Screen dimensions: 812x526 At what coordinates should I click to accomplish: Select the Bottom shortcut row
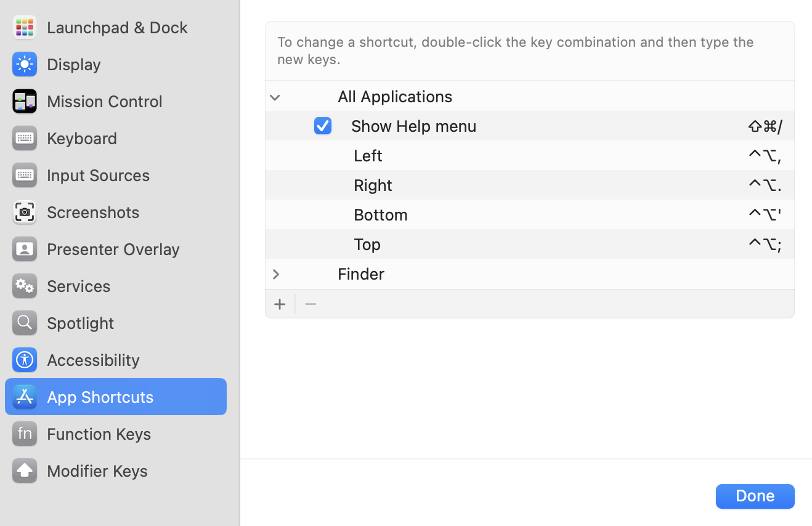coord(381,214)
